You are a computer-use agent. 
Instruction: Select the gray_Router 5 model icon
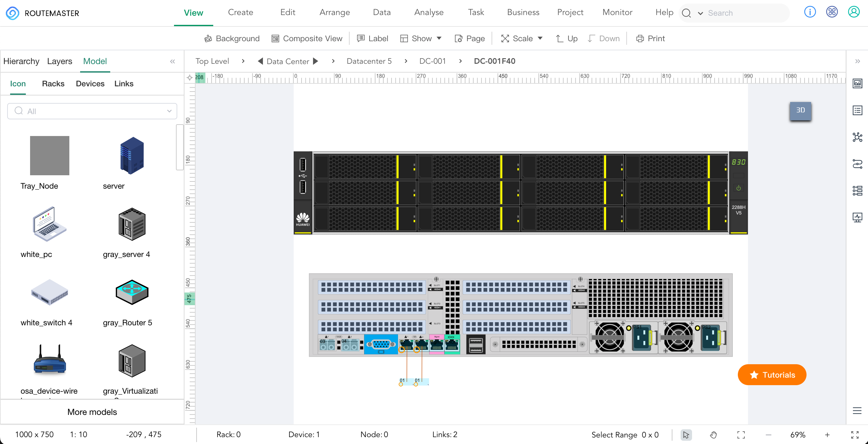pyautogui.click(x=132, y=292)
